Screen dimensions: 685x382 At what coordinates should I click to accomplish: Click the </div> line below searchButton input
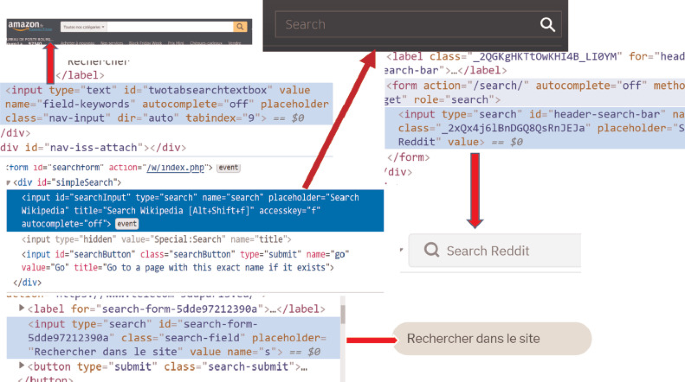(27, 282)
